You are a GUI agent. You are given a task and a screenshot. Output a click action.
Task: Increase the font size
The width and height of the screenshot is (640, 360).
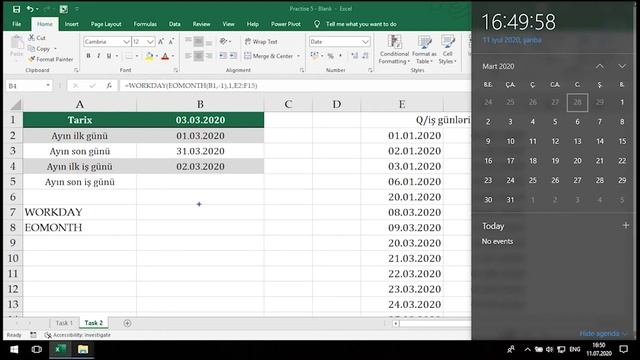(x=161, y=42)
